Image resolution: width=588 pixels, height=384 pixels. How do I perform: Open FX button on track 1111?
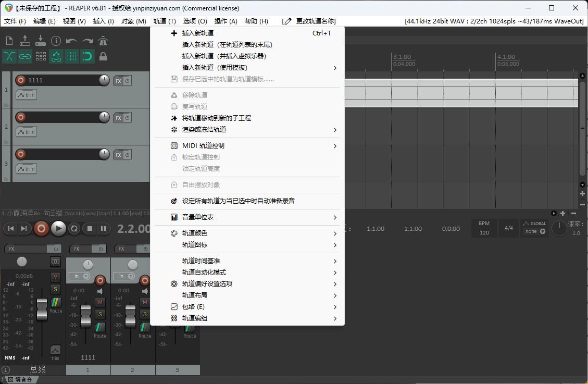[x=118, y=81]
